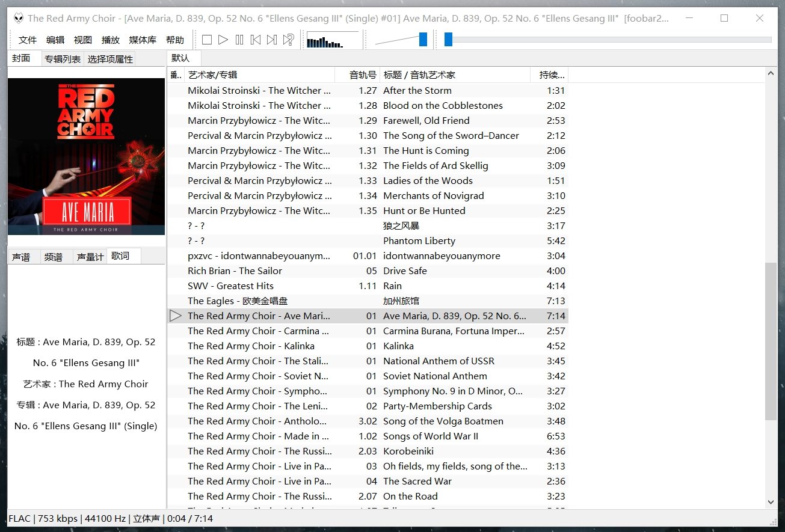Select the track "Merchants of Novigrad"
The height and width of the screenshot is (532, 785).
tap(368, 195)
